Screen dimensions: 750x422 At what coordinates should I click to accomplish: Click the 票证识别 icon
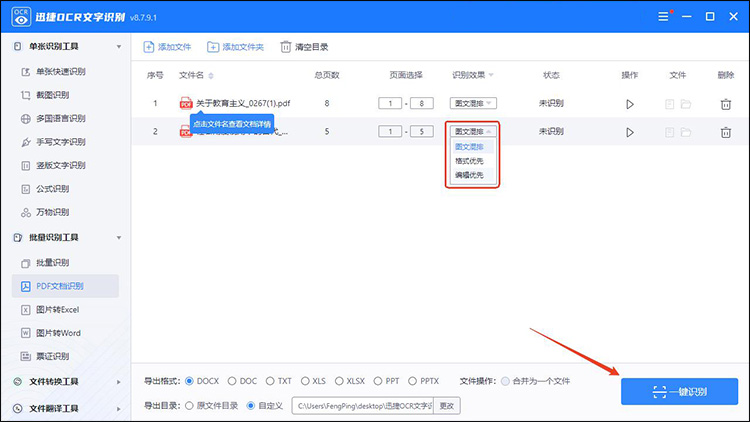[26, 356]
